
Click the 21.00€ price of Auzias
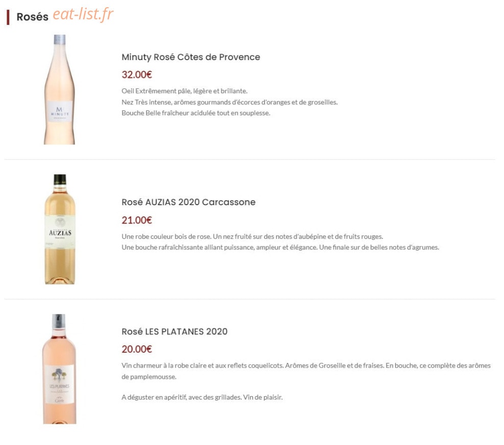[137, 220]
